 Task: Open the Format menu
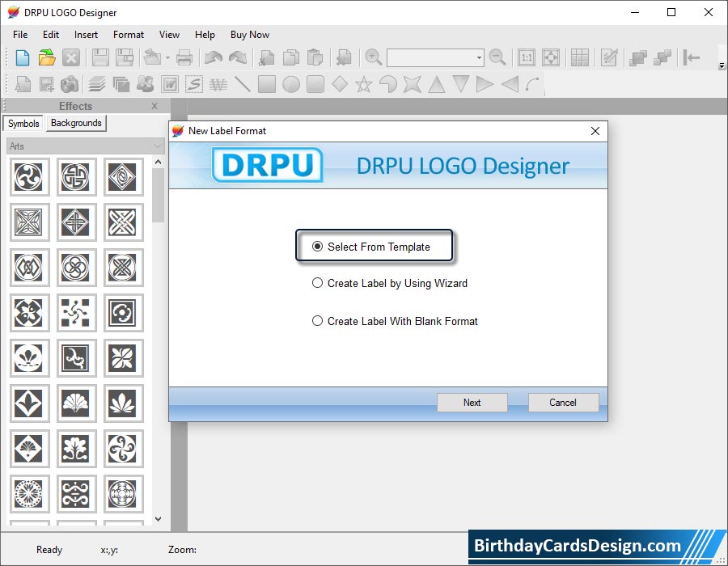pos(128,35)
